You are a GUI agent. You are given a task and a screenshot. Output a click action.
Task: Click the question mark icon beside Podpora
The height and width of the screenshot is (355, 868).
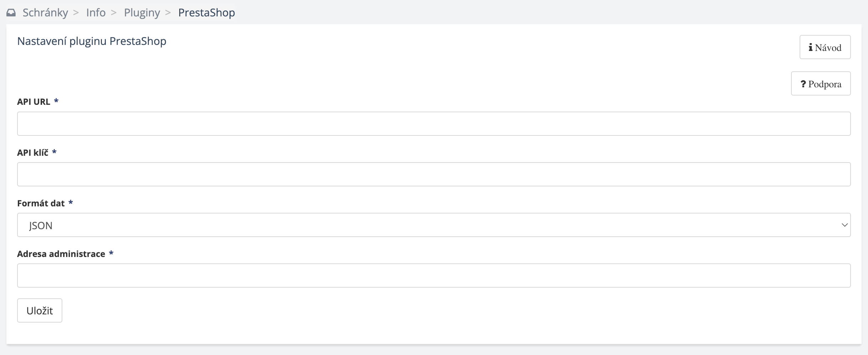[803, 84]
